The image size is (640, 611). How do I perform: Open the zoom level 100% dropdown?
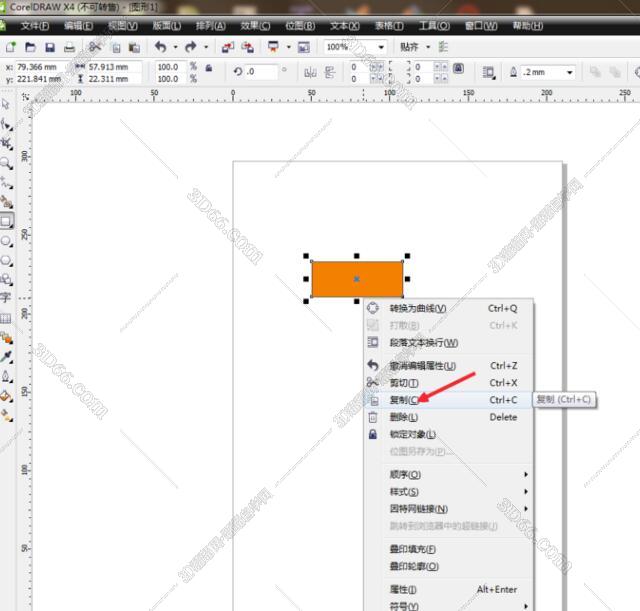(x=381, y=47)
